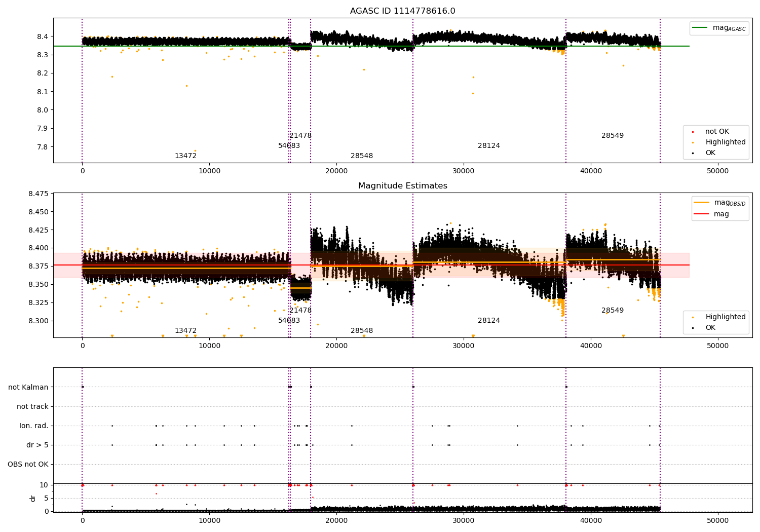Click the 'Ion. rad.' axis label
Image resolution: width=760 pixels, height=532 pixels.
point(34,426)
